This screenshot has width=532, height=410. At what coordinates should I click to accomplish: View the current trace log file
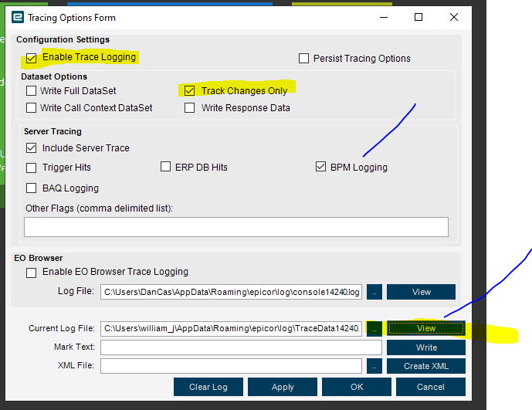point(426,328)
